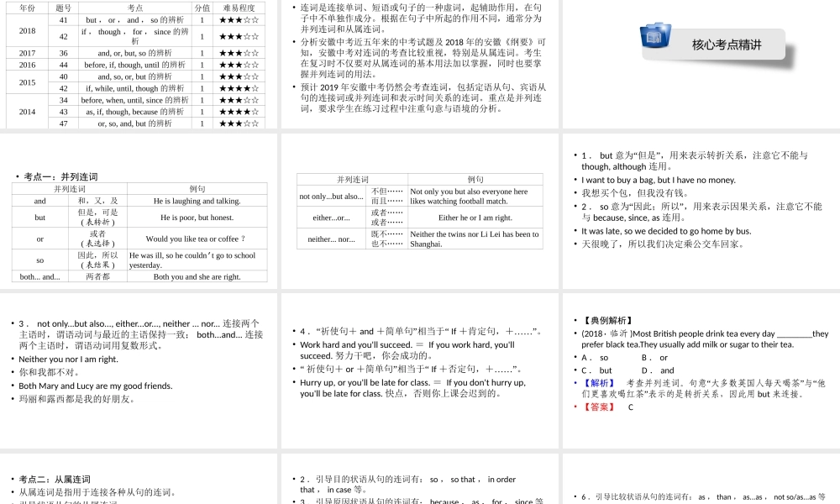The image size is (840, 504).
Task: Click the heading 考点一：并列连词
Action: pos(60,176)
